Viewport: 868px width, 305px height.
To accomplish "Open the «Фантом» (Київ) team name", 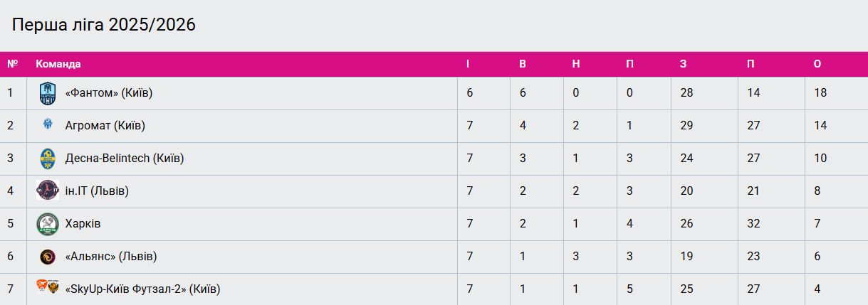I will [x=109, y=93].
